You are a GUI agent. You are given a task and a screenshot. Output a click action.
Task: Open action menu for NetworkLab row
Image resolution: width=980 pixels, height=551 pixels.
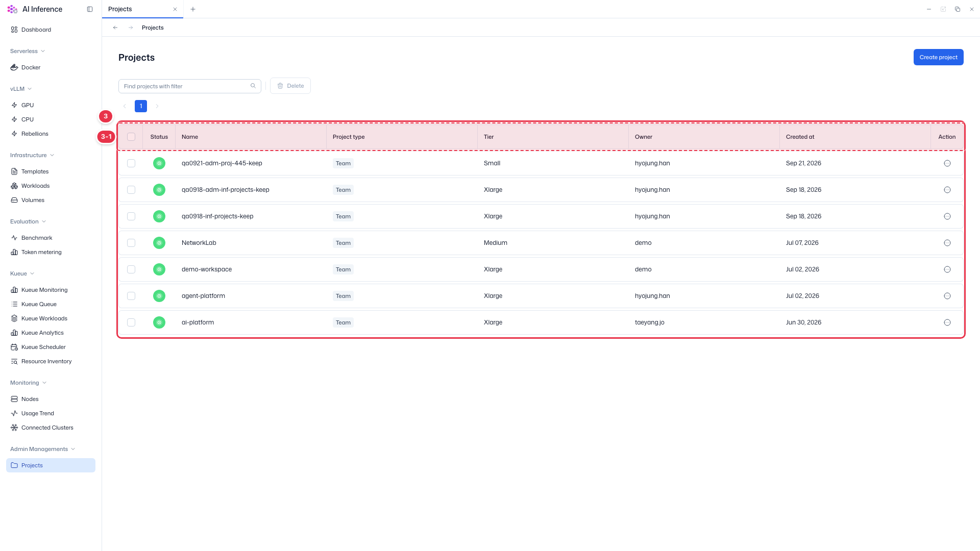pos(947,243)
